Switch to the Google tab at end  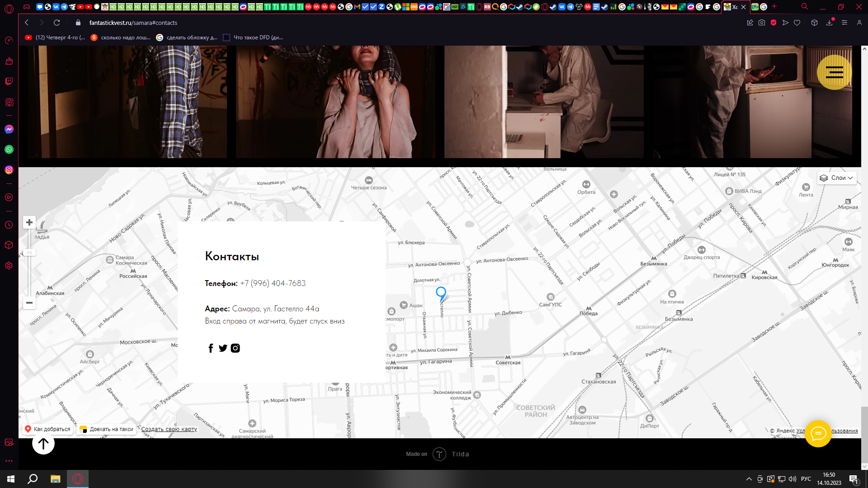click(x=764, y=7)
